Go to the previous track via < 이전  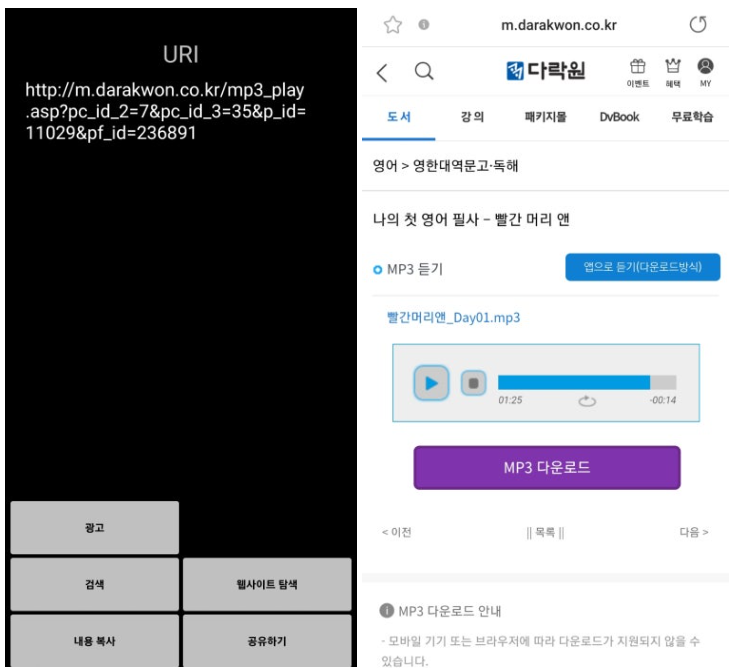(x=397, y=532)
